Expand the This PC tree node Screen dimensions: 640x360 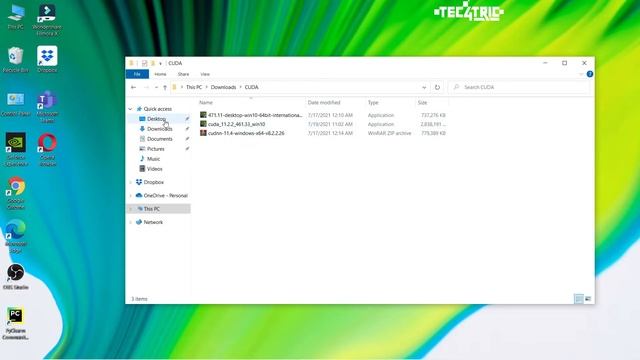[x=130, y=209]
